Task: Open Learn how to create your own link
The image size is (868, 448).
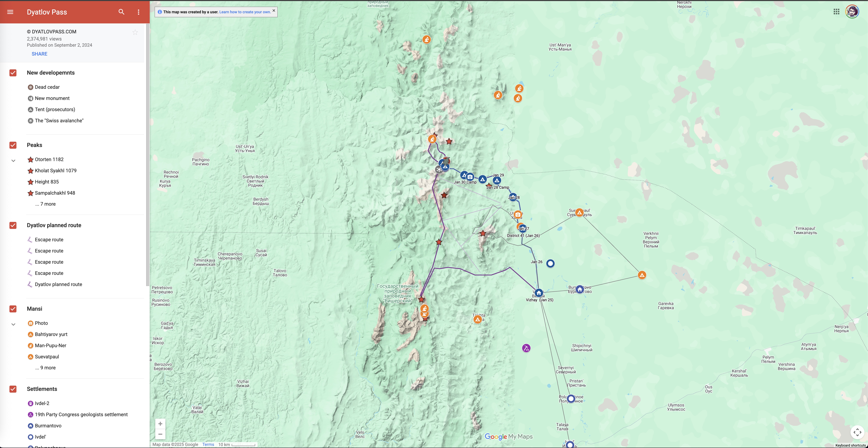Action: pyautogui.click(x=245, y=12)
